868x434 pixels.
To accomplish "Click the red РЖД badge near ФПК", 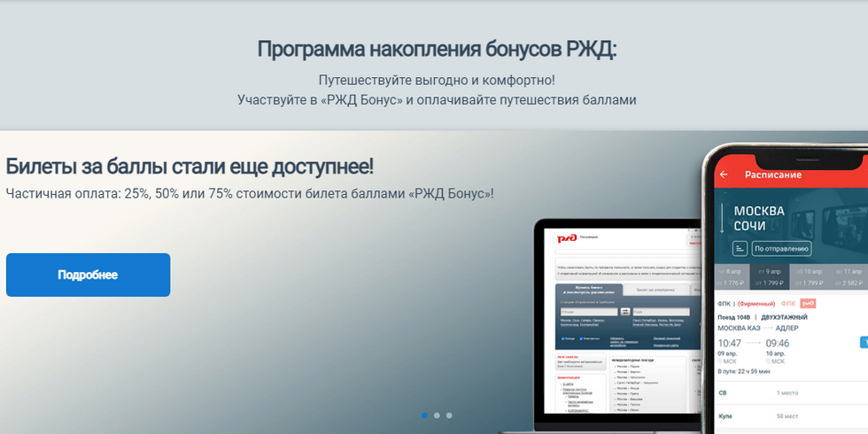I will click(808, 304).
